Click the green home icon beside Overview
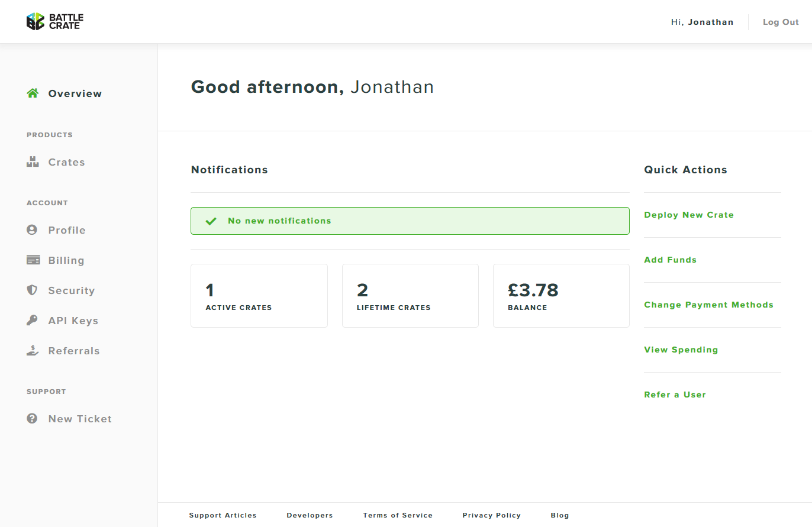The image size is (812, 527). click(33, 93)
